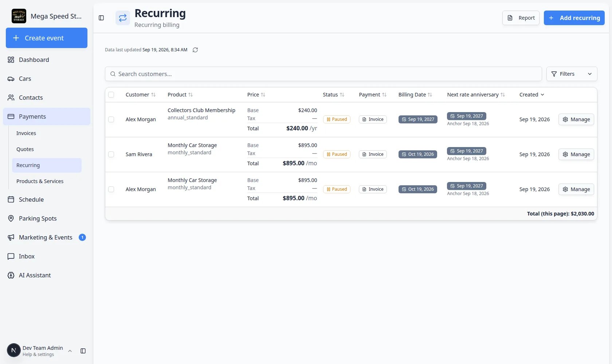Screen dimensions: 612x364
Task: Click Paused status in Sam Rivera row
Action: point(337,154)
